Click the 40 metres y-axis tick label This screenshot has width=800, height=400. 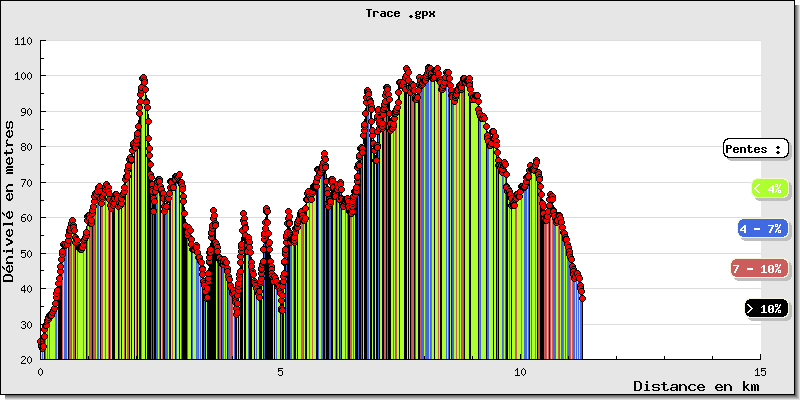click(x=26, y=289)
